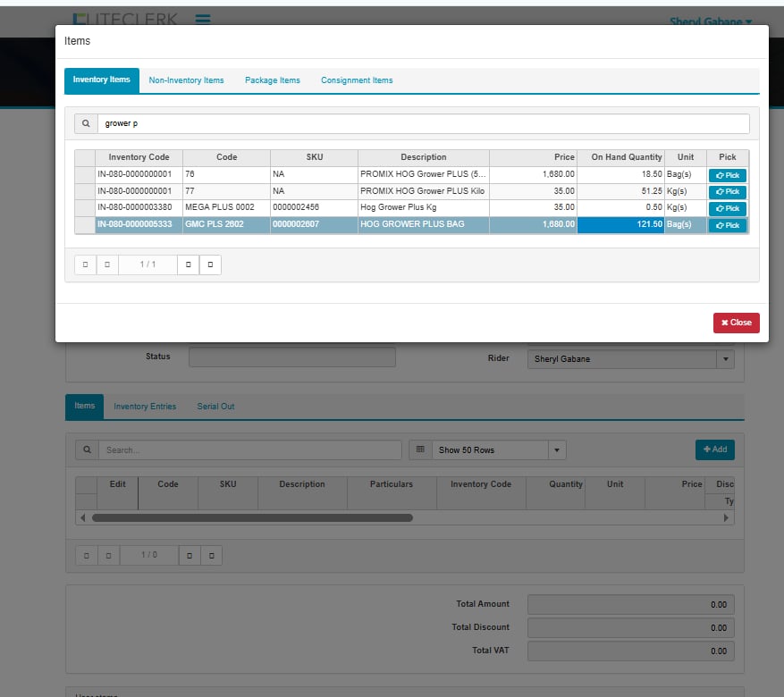Viewport: 784px width, 697px height.
Task: Click the search icon beside the 'grower p' field
Action: (x=86, y=123)
